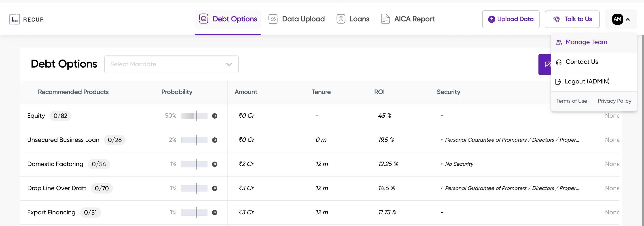
Task: Open the AICA Report document icon
Action: pyautogui.click(x=385, y=19)
